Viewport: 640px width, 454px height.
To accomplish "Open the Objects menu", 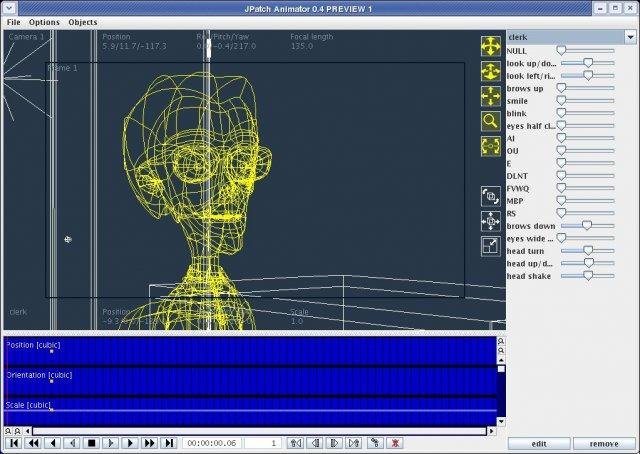I will 83,22.
